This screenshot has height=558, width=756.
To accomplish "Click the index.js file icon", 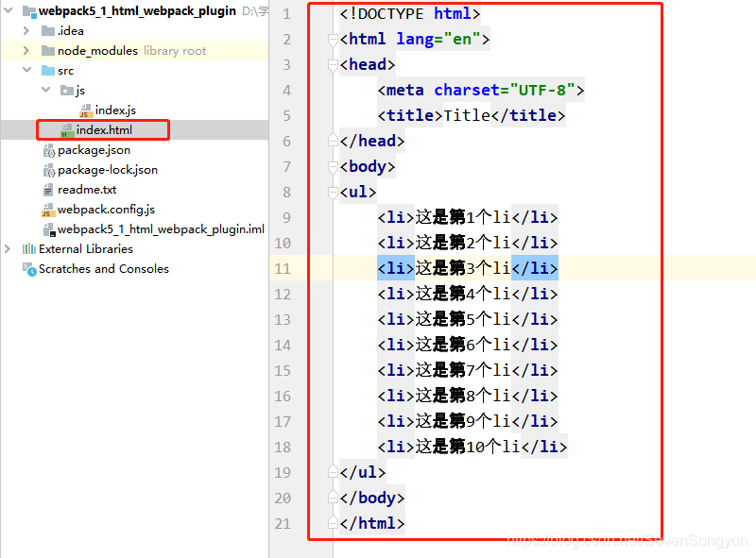I will pyautogui.click(x=85, y=110).
